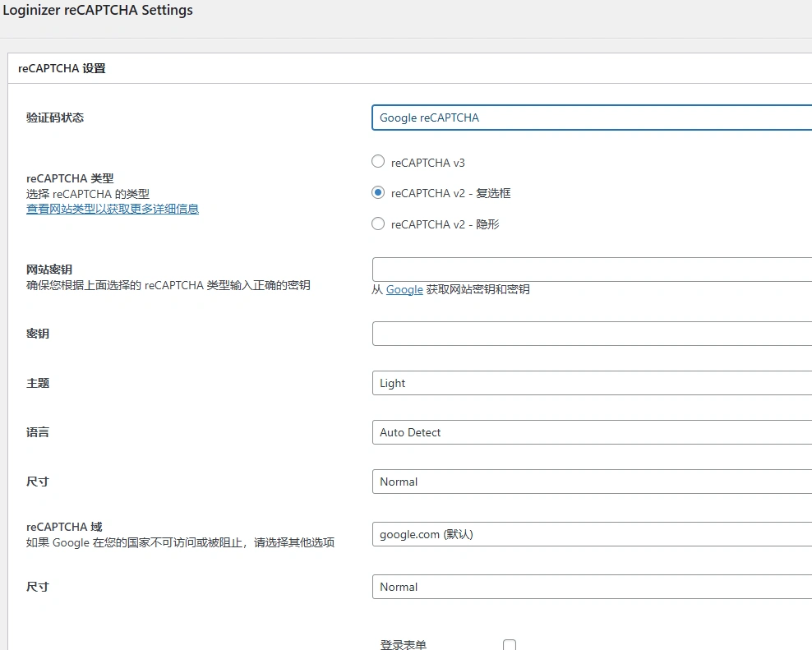Click the Loginizer reCAPTCHA Settings page title

(x=99, y=10)
